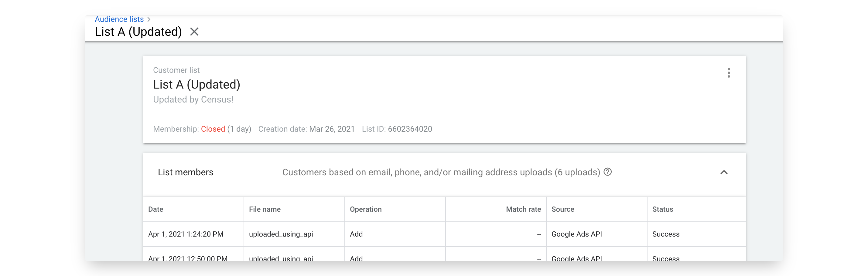This screenshot has height=276, width=868.
Task: Select the Apr 1, 2021 1:24:20 PM row
Action: 186,234
